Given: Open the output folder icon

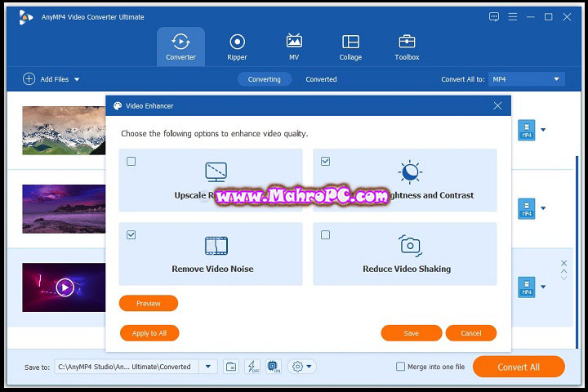Looking at the screenshot, I should coord(231,367).
